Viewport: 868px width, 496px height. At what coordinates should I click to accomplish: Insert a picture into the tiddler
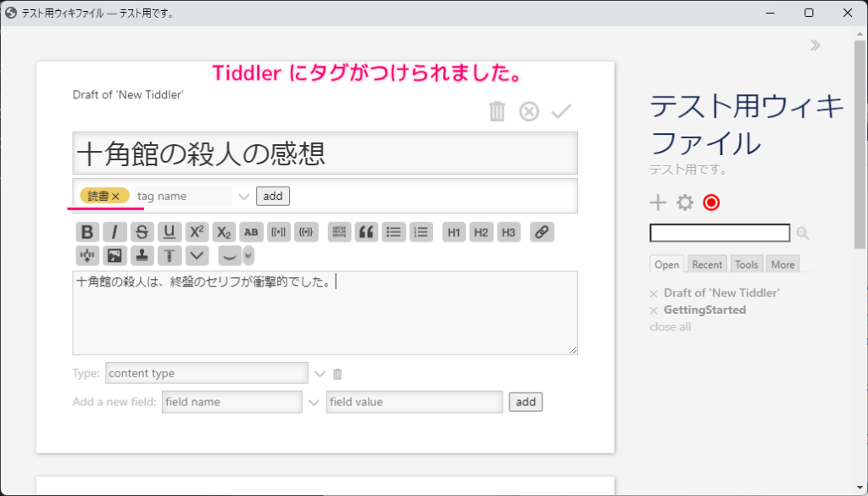click(114, 255)
